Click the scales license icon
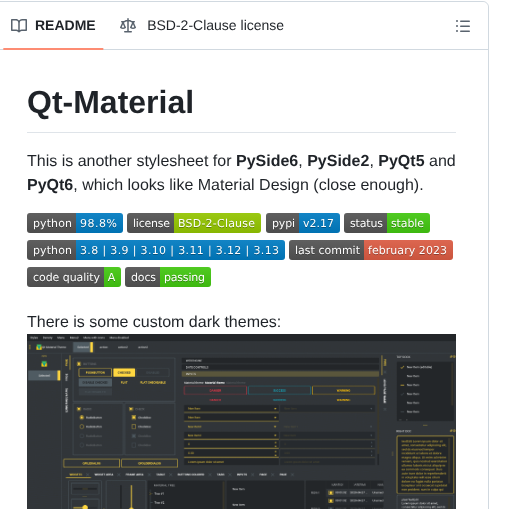 point(128,26)
